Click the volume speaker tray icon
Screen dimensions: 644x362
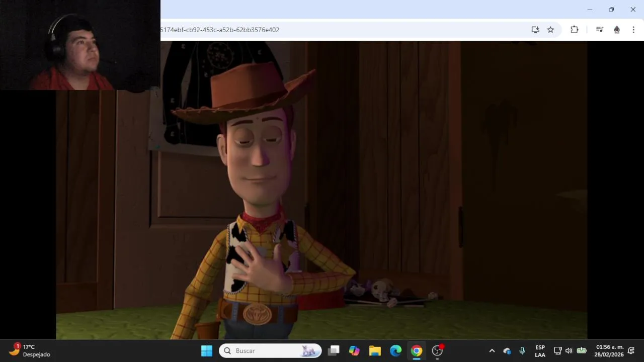tap(569, 351)
